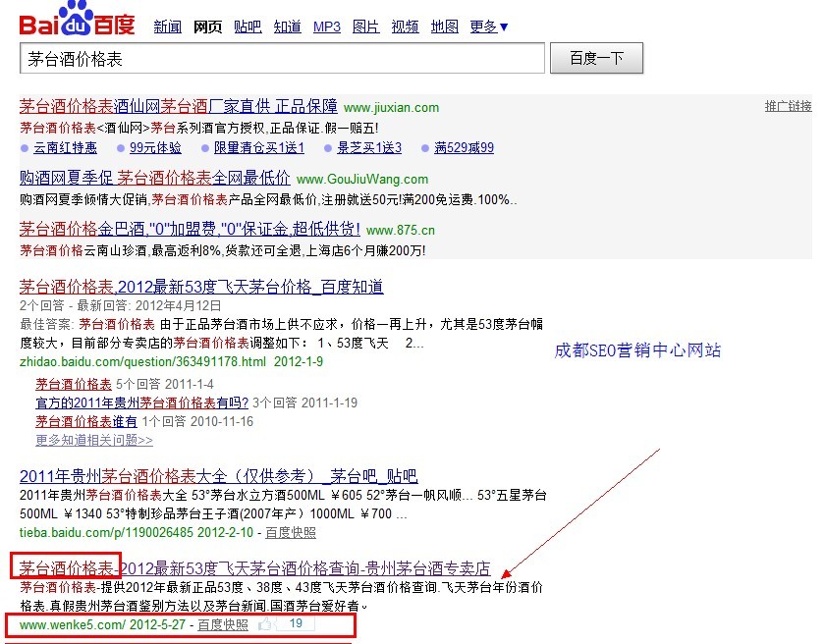Switch to the 视频 tab

(405, 27)
